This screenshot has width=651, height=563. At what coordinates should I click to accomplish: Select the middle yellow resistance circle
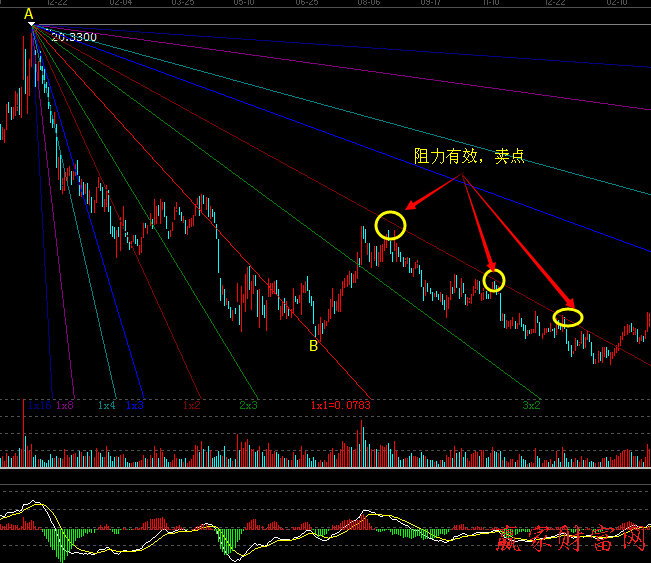pyautogui.click(x=494, y=280)
